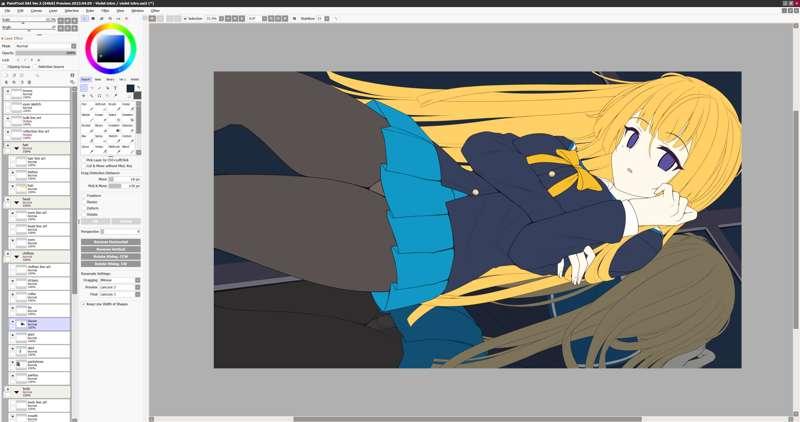This screenshot has width=800, height=422.
Task: Show the scratchpad panel icon
Action: pos(126,18)
